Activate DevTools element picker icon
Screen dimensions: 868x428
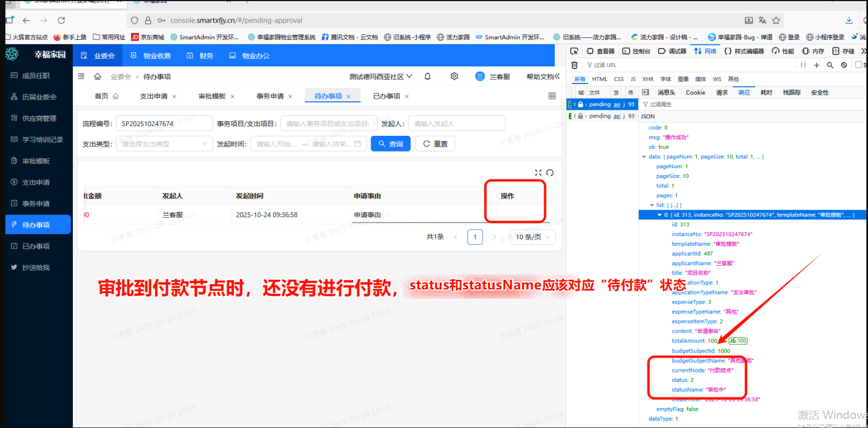(x=574, y=51)
